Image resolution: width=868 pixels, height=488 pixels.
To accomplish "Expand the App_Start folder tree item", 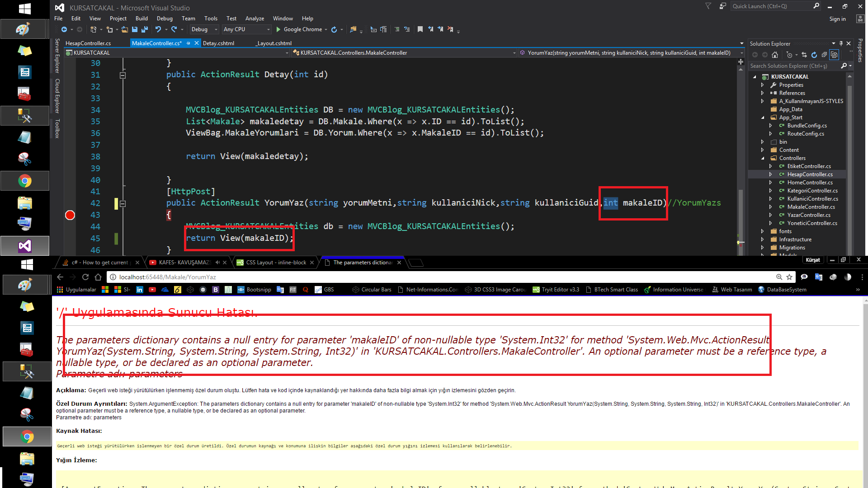I will pos(763,117).
